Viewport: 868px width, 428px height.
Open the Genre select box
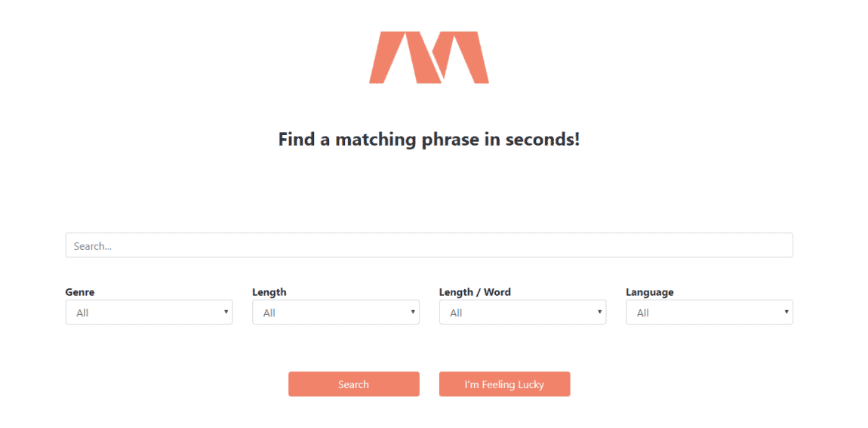tap(149, 313)
